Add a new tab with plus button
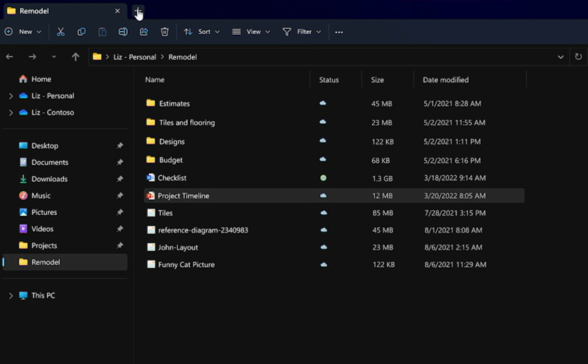 click(138, 11)
